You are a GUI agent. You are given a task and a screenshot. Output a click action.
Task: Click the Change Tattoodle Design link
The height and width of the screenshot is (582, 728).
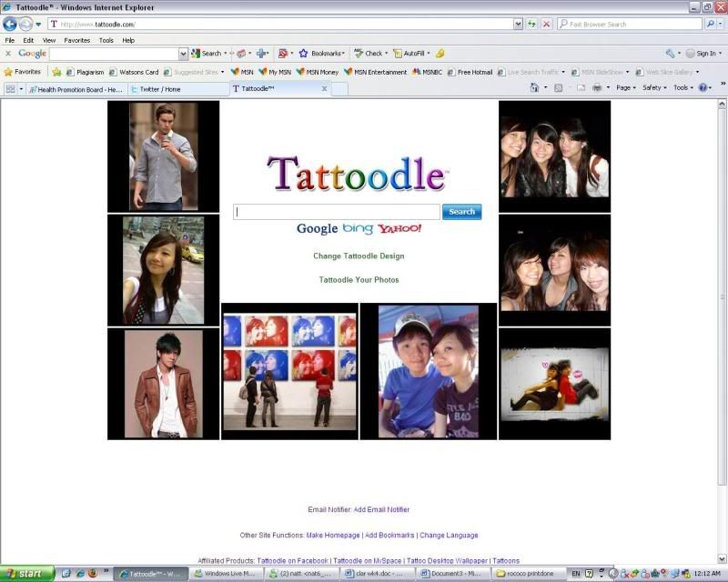359,256
